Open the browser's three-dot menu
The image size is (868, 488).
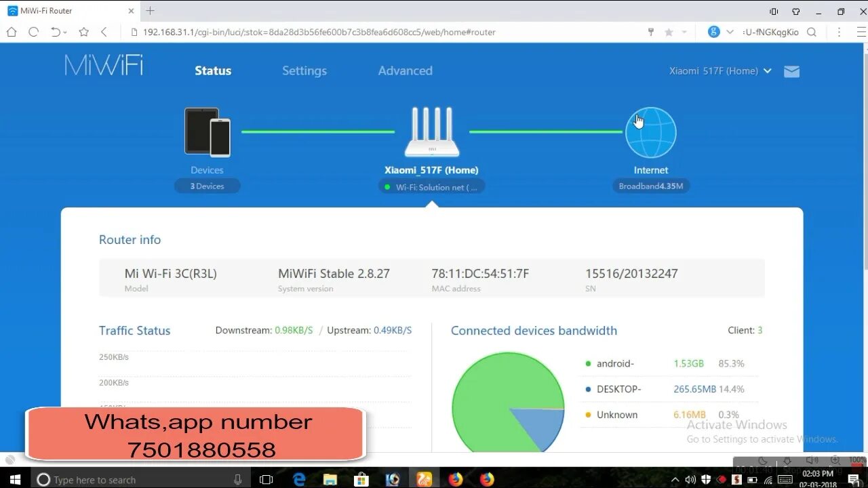click(840, 32)
